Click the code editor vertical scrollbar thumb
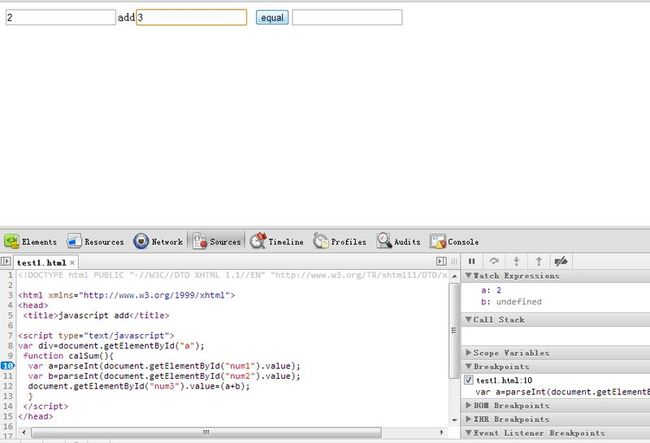This screenshot has width=650, height=443. [454, 330]
